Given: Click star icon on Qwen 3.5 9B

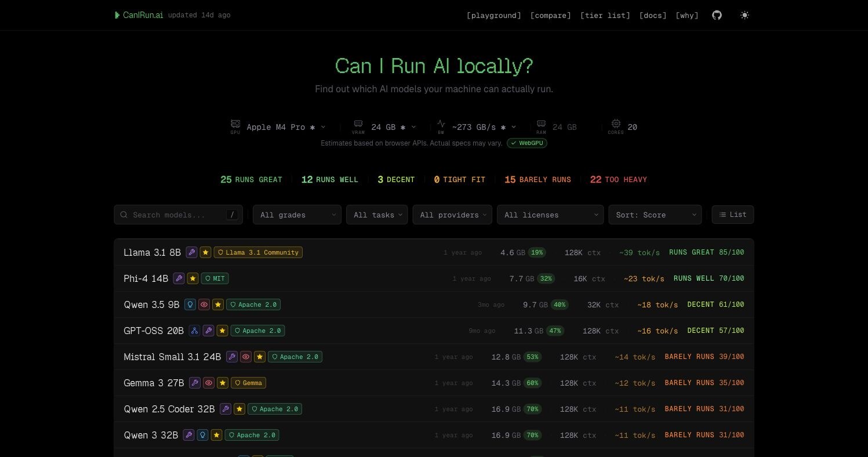Looking at the screenshot, I should [x=218, y=304].
